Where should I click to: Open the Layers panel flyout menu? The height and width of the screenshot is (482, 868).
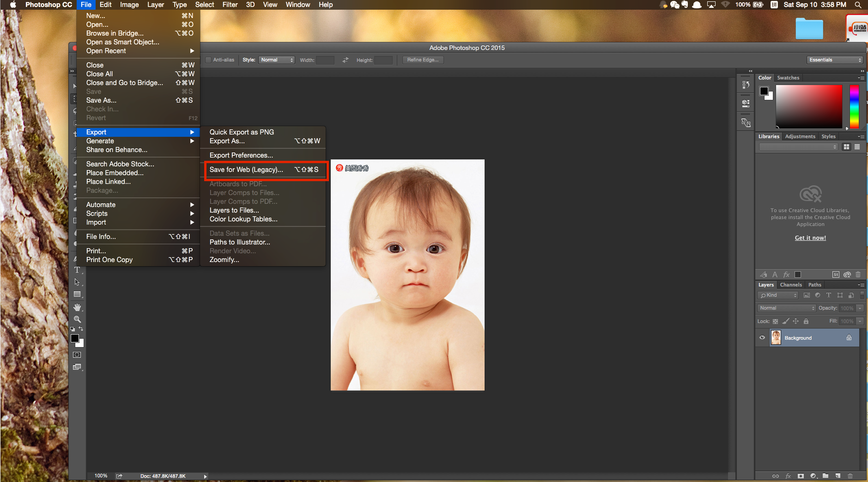[862, 285]
